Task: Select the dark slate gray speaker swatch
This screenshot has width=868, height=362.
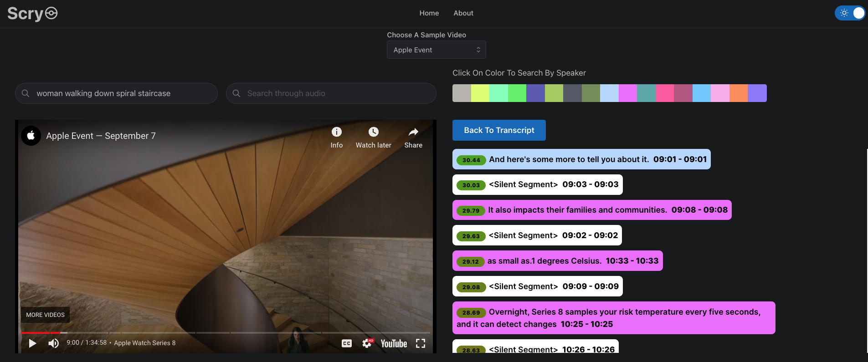Action: pyautogui.click(x=572, y=93)
